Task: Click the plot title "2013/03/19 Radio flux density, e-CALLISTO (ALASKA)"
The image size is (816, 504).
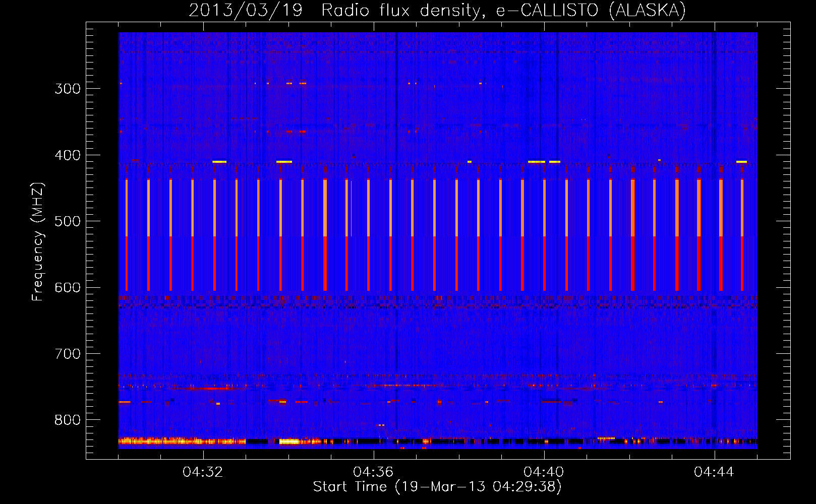Action: (x=437, y=10)
